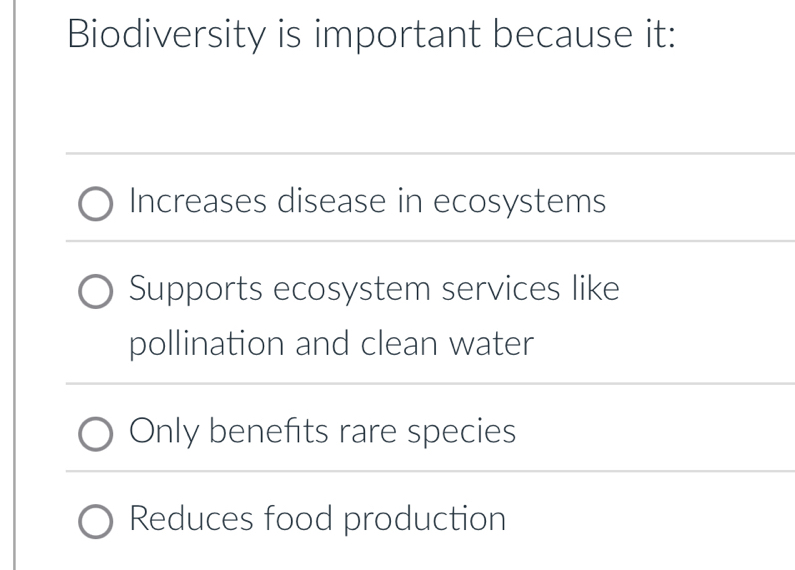Click the word 'species' in third option
This screenshot has width=795, height=570.
[x=460, y=432]
